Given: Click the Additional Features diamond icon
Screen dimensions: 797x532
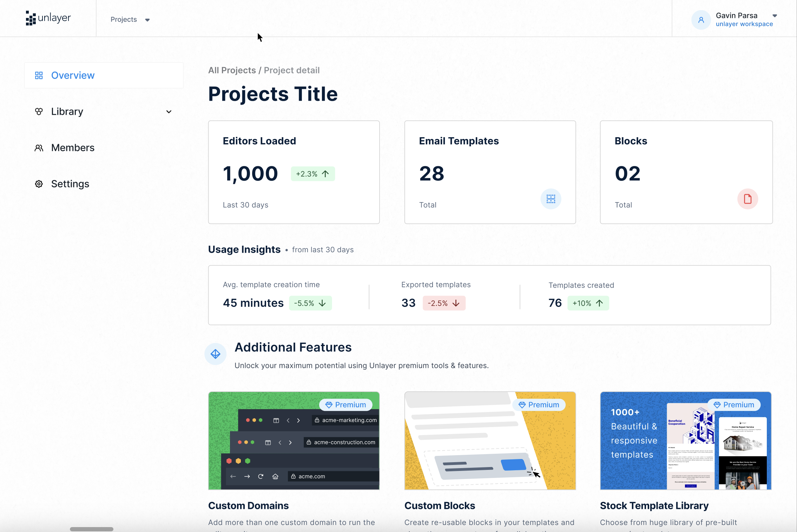Looking at the screenshot, I should point(215,354).
